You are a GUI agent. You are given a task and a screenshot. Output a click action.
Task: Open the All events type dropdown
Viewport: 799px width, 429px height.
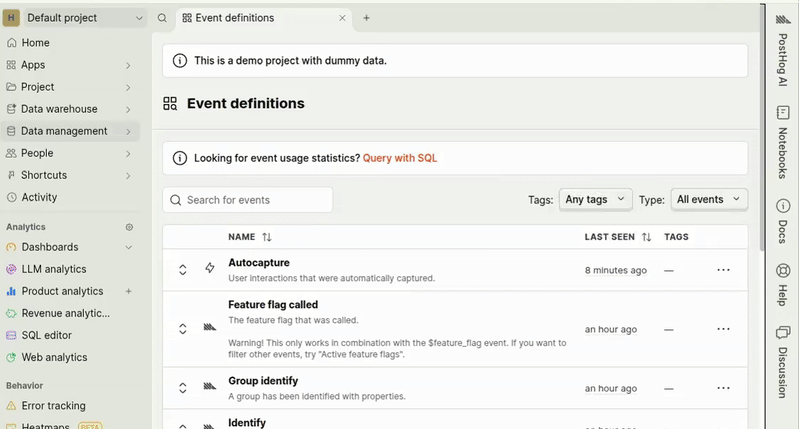click(709, 199)
